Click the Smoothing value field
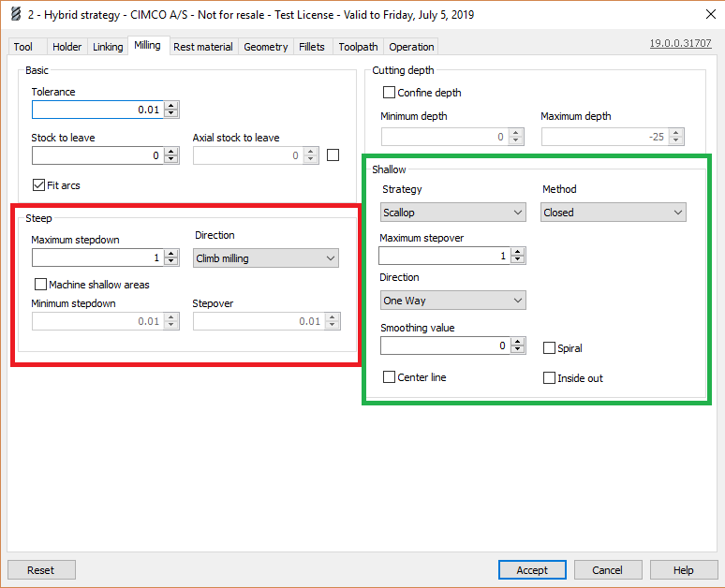Viewport: 725px width, 588px height. pyautogui.click(x=445, y=345)
